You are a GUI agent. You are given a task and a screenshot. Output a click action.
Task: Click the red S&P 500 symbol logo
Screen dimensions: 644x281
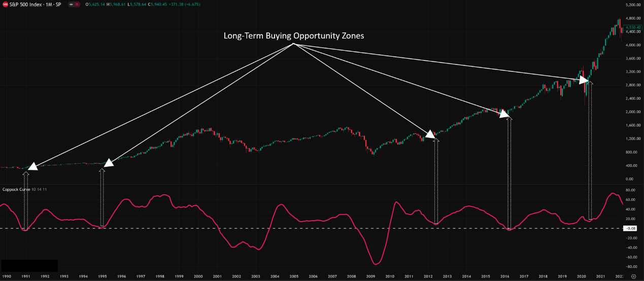(x=5, y=4)
